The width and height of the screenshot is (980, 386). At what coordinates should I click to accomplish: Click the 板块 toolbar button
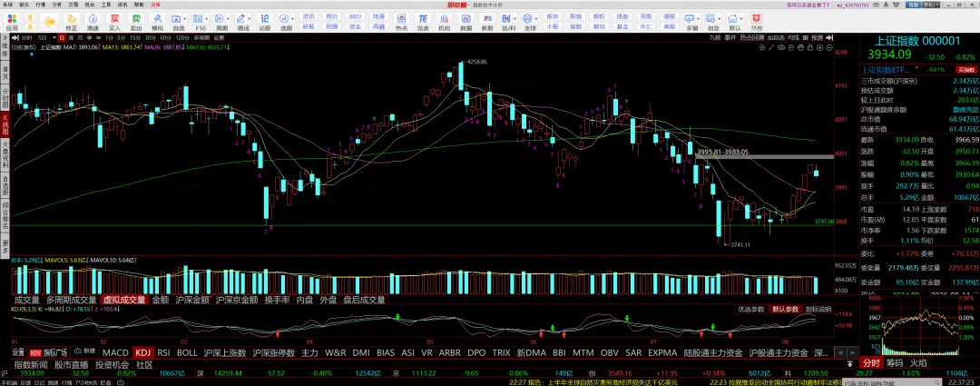(552, 16)
